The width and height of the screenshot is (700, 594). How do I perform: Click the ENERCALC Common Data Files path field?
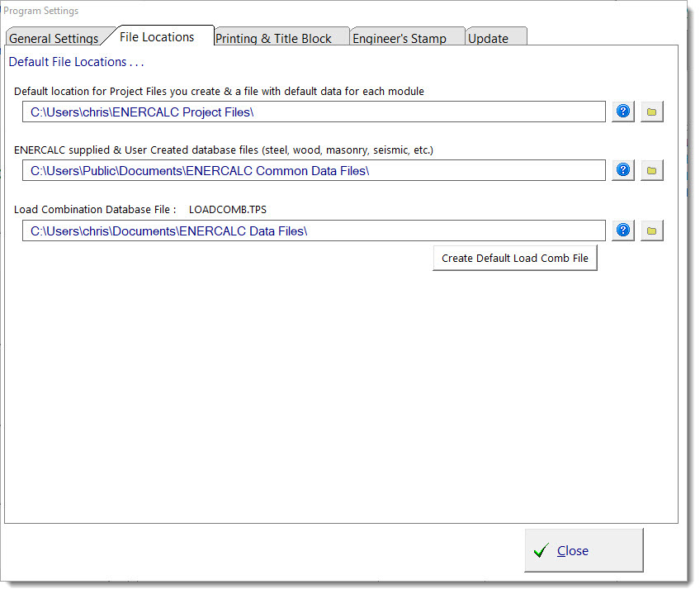314,171
